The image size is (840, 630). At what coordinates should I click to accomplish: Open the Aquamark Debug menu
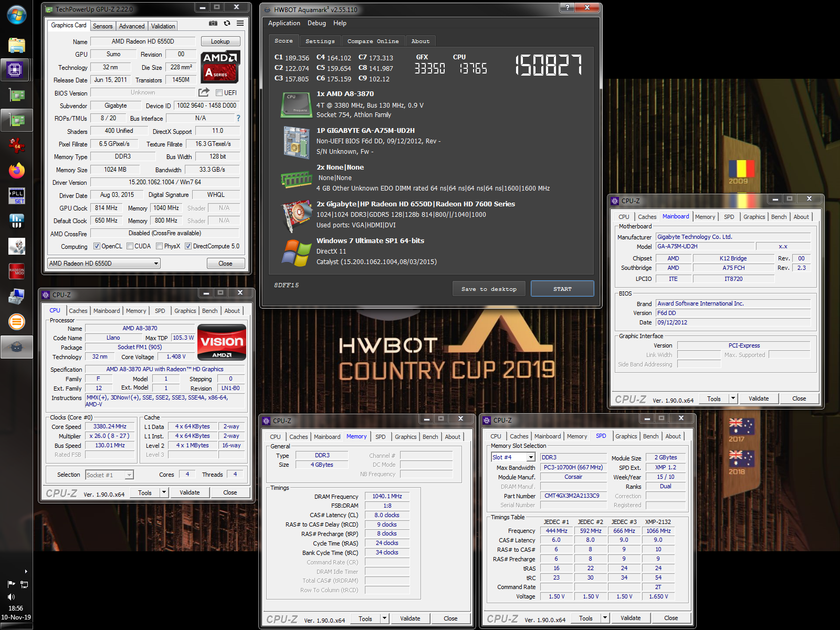pyautogui.click(x=317, y=23)
